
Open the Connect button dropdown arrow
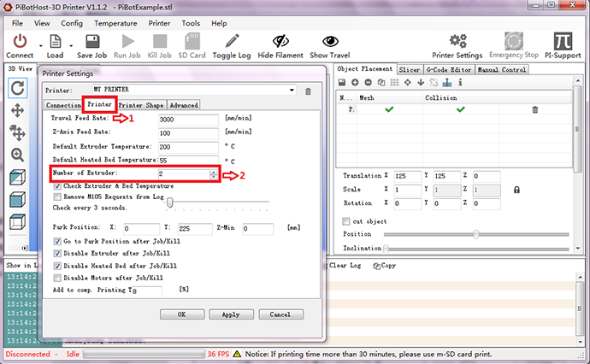tap(41, 46)
